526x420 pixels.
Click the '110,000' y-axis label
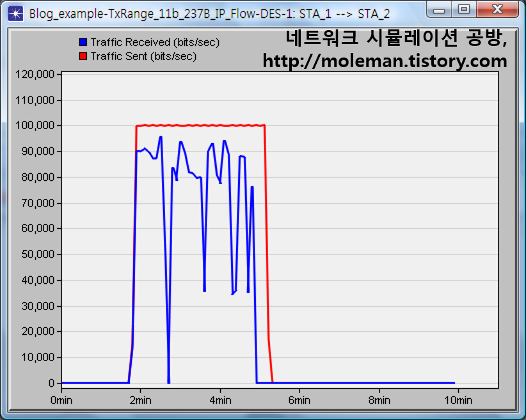pyautogui.click(x=35, y=100)
